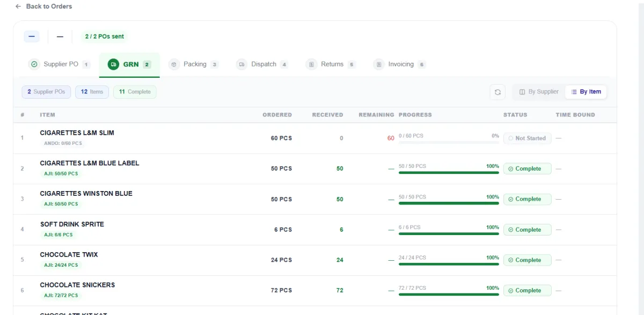644x315 pixels.
Task: Click the Back to Orders arrow icon
Action: (18, 6)
